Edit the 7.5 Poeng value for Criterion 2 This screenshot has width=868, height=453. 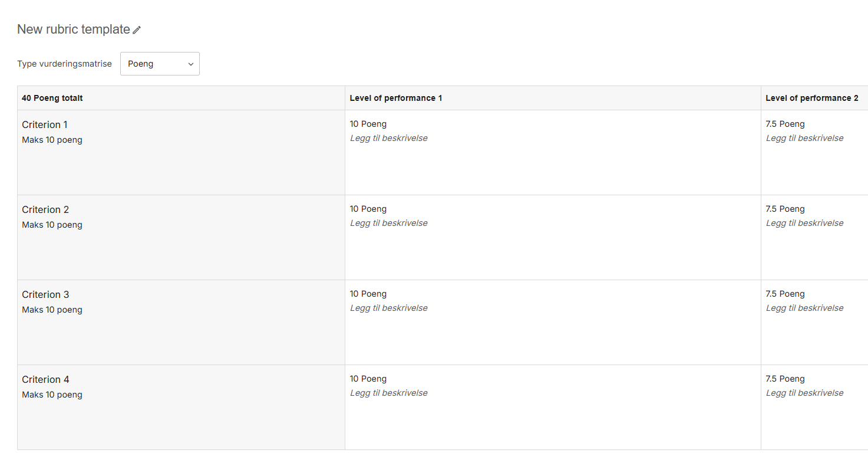(785, 209)
